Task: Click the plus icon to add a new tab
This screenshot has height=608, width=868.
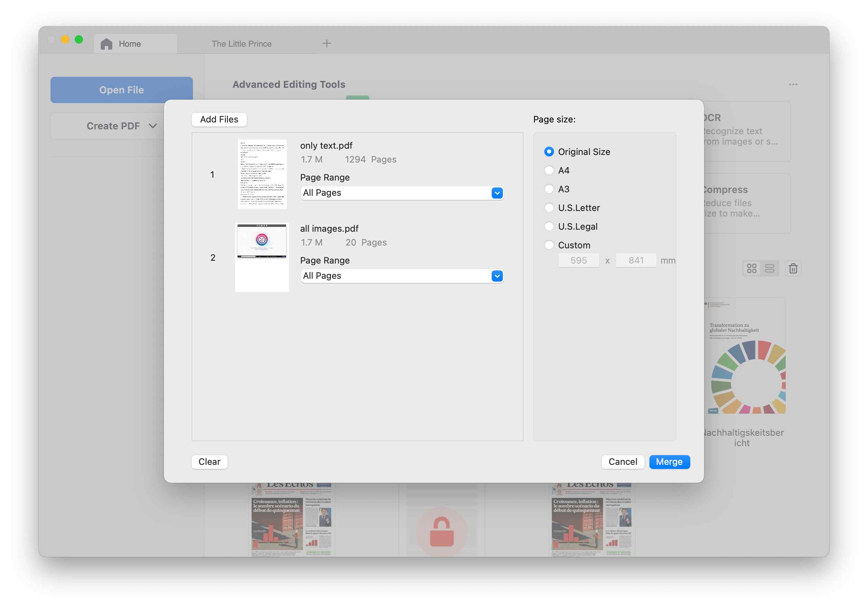Action: point(327,44)
